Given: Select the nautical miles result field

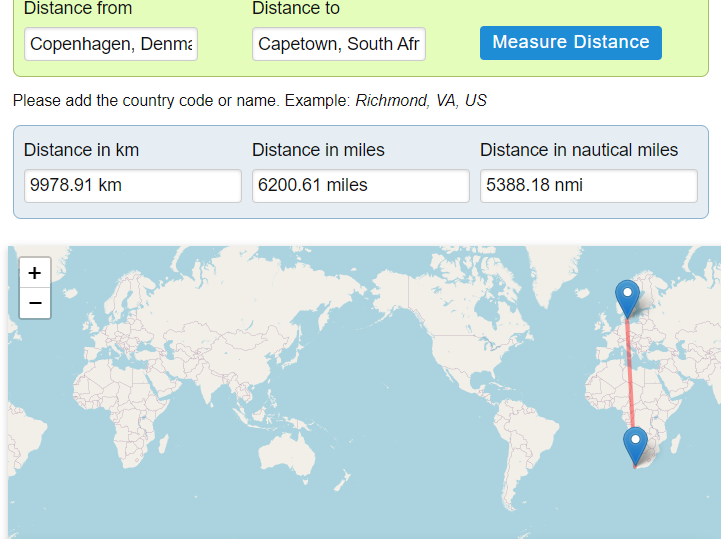Looking at the screenshot, I should click(589, 185).
